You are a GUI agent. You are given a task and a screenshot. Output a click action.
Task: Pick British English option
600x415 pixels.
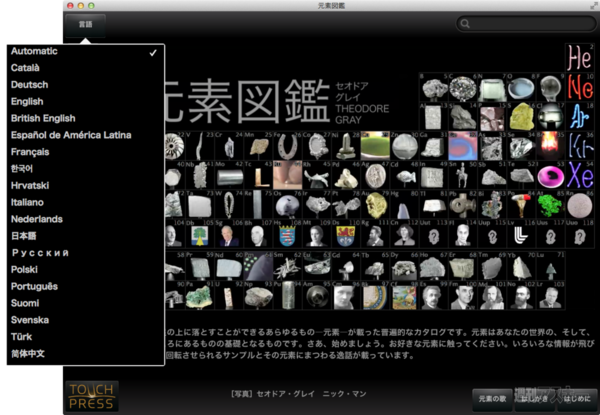tap(86, 119)
